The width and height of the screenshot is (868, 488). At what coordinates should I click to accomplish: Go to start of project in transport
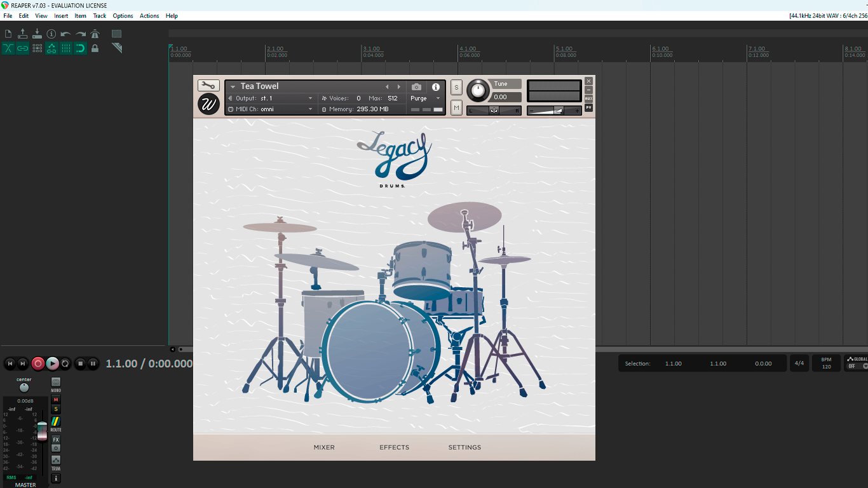tap(10, 363)
